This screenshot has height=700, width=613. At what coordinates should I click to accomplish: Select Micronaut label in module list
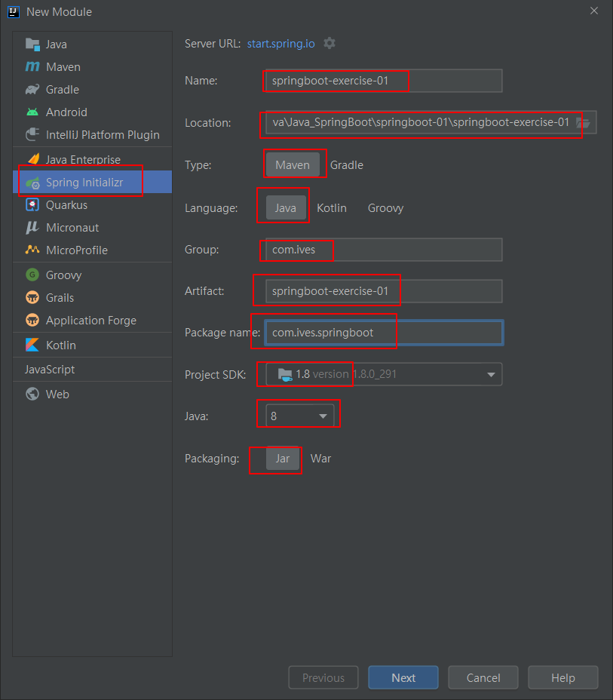(72, 228)
